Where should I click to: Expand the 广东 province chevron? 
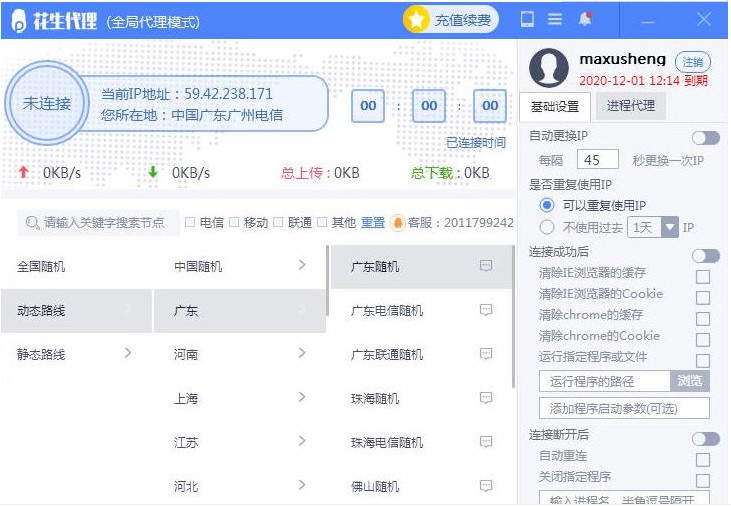pyautogui.click(x=302, y=309)
